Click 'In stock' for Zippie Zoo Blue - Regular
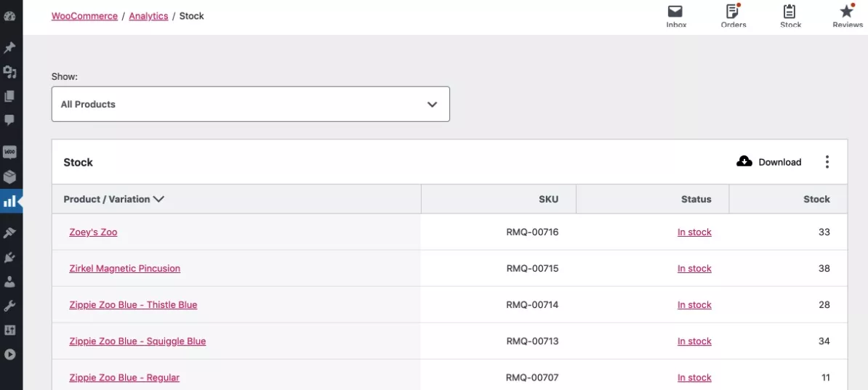 [694, 378]
